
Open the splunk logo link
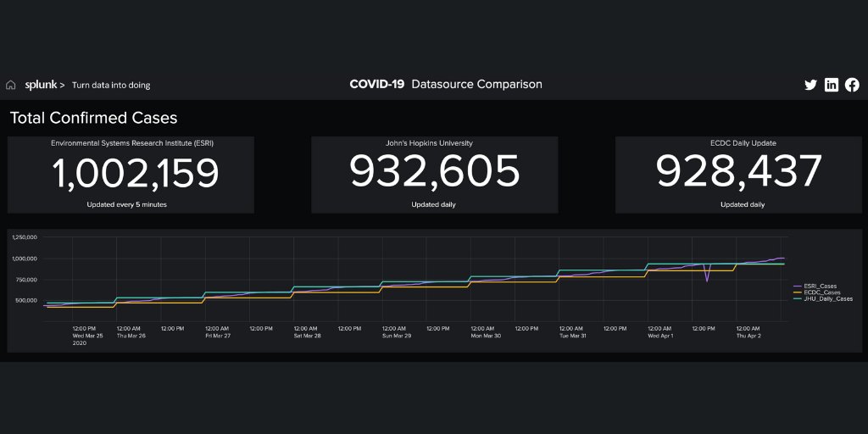(45, 86)
